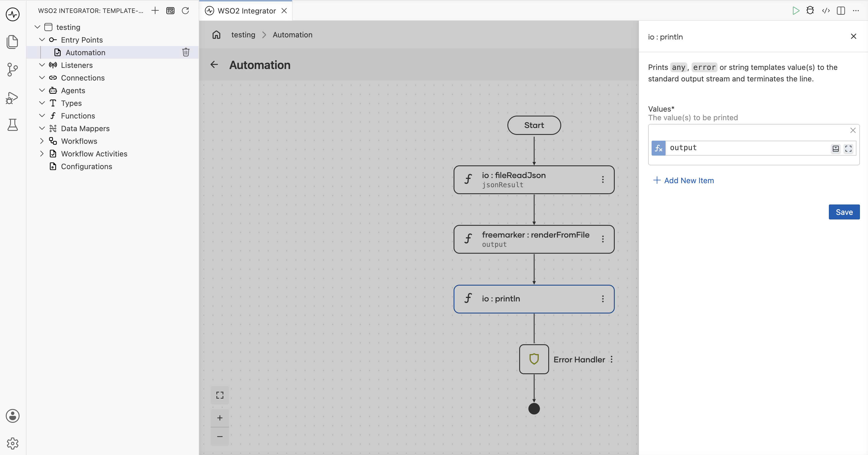Image resolution: width=868 pixels, height=455 pixels.
Task: Open Source Control icon in activity bar
Action: coord(12,69)
